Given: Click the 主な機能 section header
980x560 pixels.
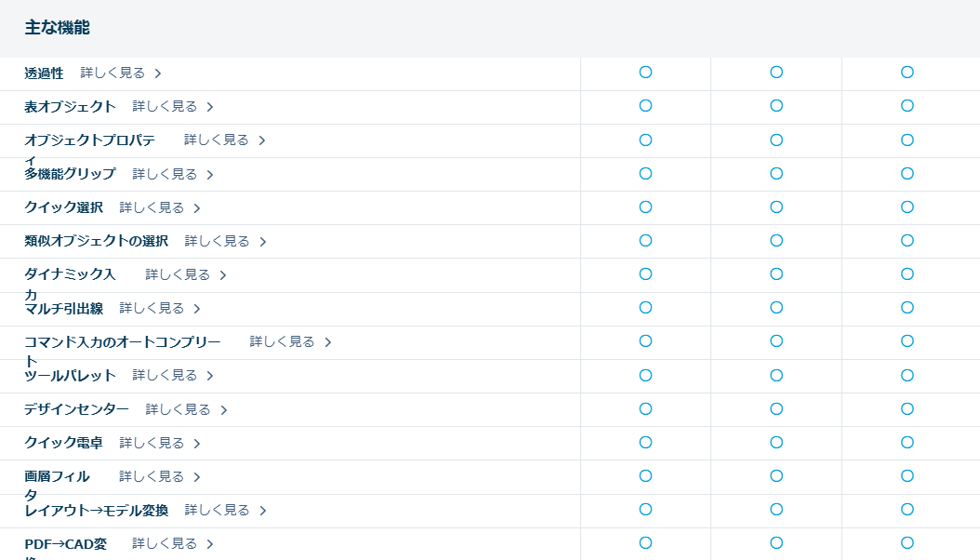Looking at the screenshot, I should click(57, 28).
